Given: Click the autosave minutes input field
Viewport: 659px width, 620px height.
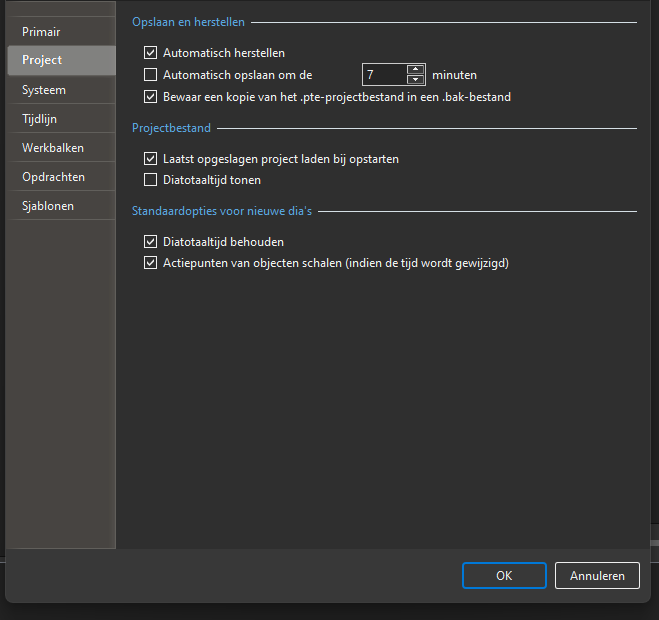Looking at the screenshot, I should point(384,75).
